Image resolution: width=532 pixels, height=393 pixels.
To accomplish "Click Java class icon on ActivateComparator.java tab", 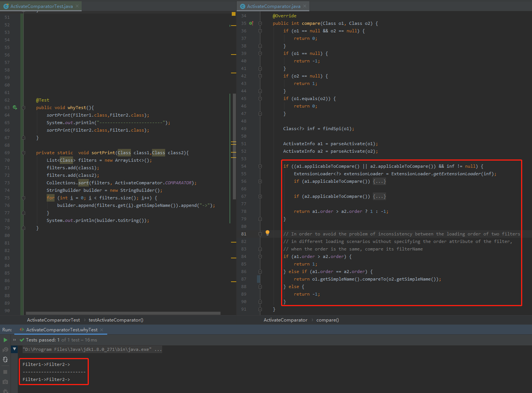I will point(243,6).
